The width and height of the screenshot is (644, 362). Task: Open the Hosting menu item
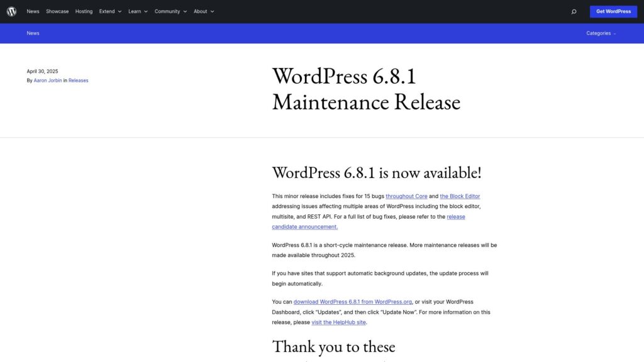pyautogui.click(x=84, y=11)
